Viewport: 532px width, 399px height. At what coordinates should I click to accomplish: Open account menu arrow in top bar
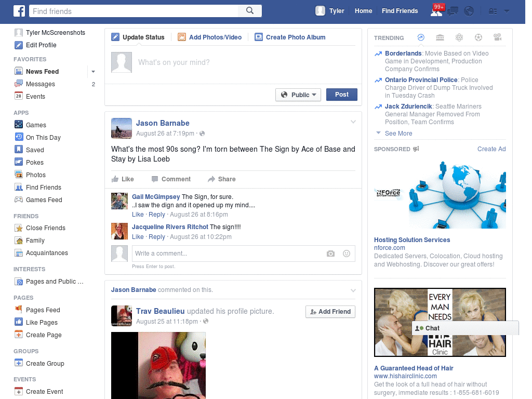pos(507,11)
